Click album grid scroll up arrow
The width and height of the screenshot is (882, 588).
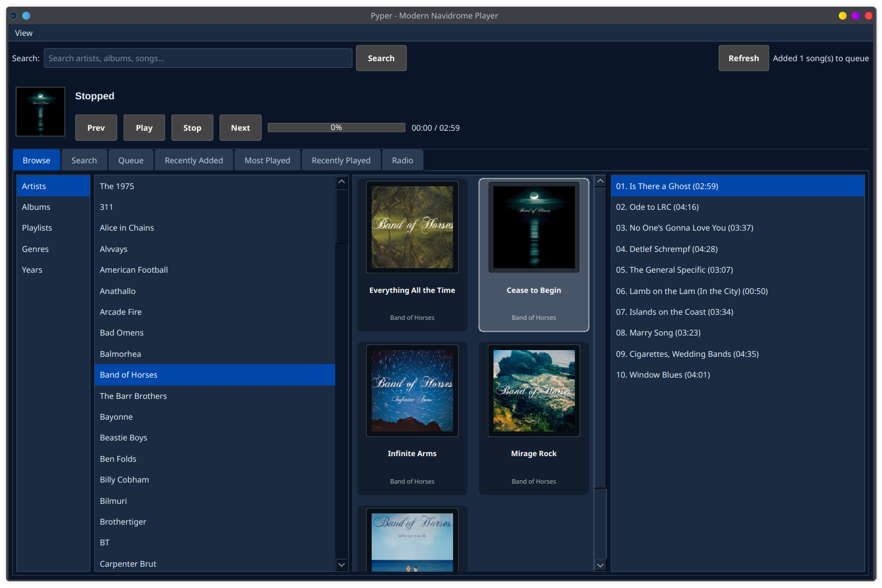600,181
